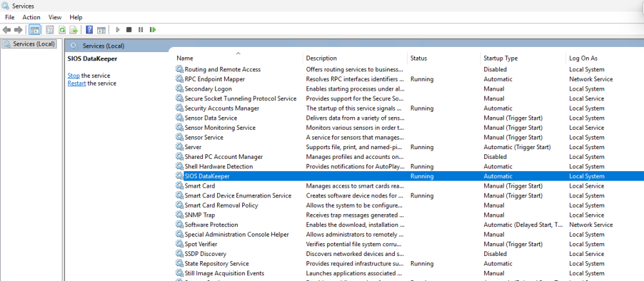Click the gear icon beside Server service
The width and height of the screenshot is (644, 281).
pyautogui.click(x=180, y=147)
